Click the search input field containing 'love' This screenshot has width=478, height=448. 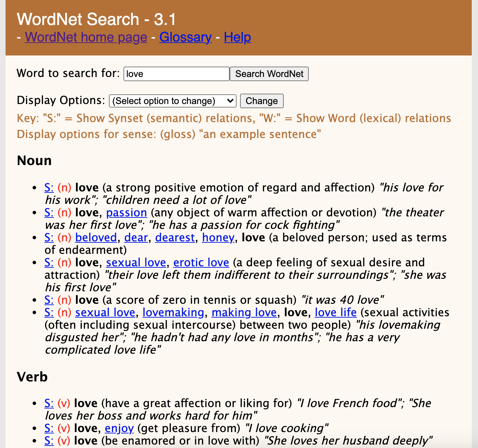click(176, 74)
